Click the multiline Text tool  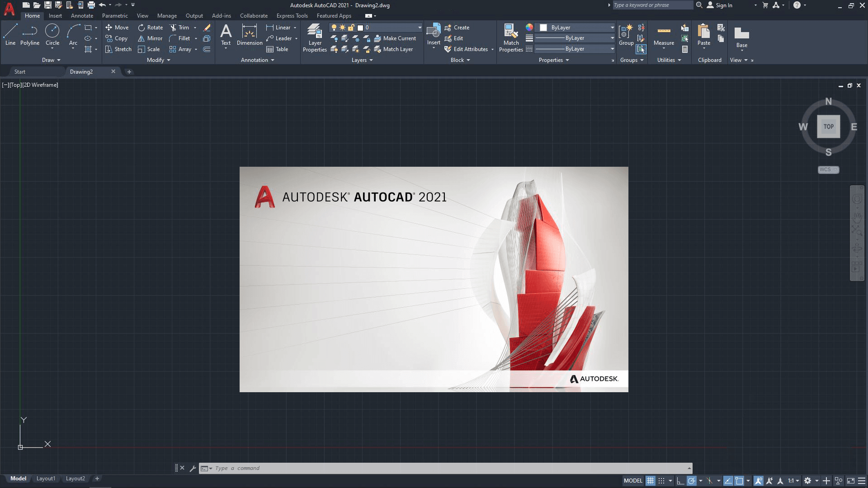226,35
